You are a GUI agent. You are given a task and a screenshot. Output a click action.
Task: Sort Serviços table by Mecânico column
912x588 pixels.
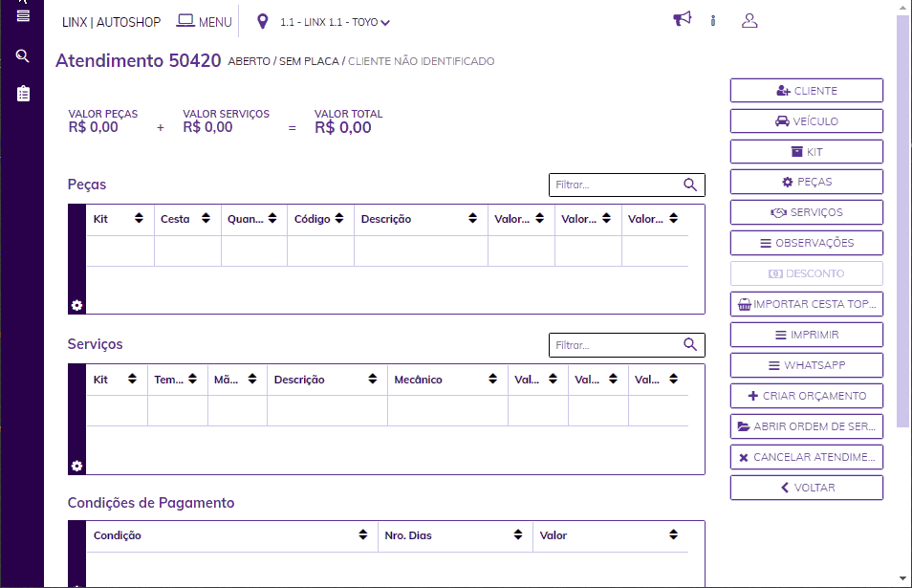coord(492,379)
